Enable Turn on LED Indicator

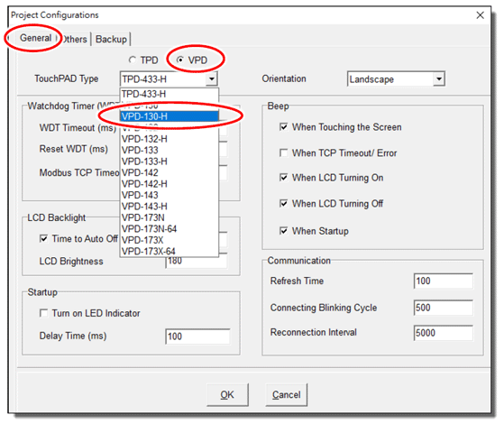point(43,313)
